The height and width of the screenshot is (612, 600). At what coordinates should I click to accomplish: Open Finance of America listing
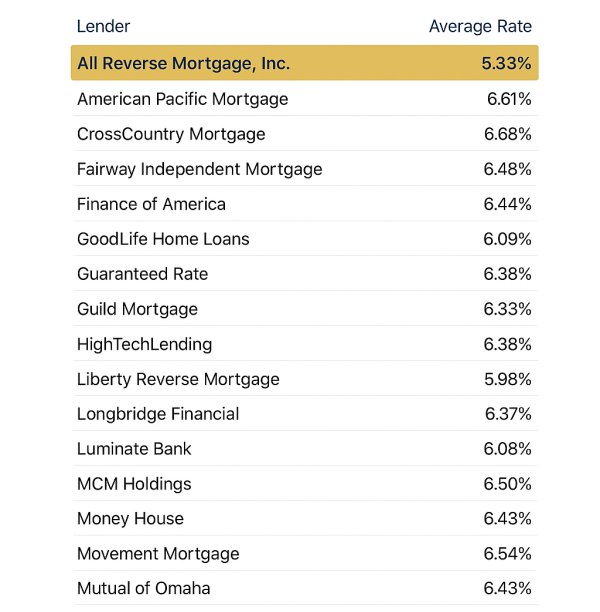151,204
